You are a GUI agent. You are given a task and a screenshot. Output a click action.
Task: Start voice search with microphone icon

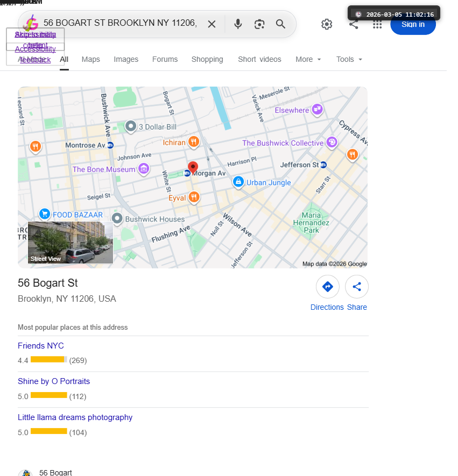coord(238,24)
